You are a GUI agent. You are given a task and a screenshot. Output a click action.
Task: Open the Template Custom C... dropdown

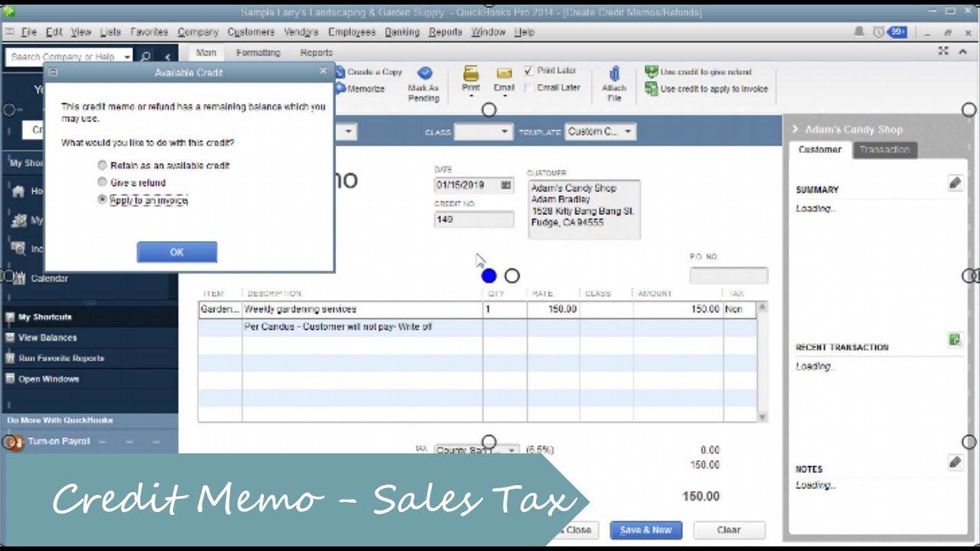click(x=600, y=132)
